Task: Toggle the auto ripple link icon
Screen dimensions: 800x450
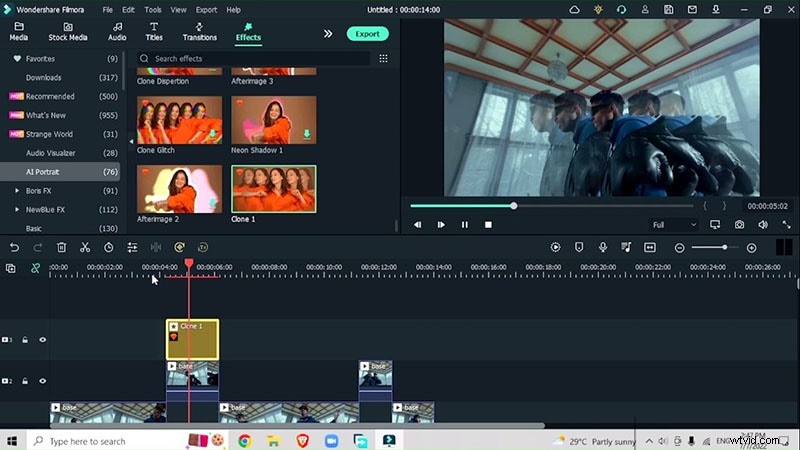Action: [35, 268]
